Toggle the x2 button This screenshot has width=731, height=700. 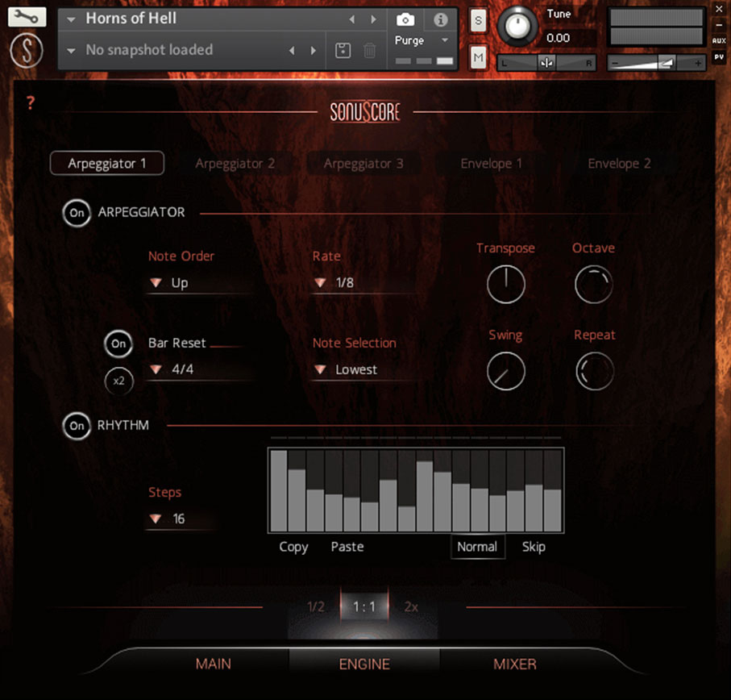[x=119, y=381]
